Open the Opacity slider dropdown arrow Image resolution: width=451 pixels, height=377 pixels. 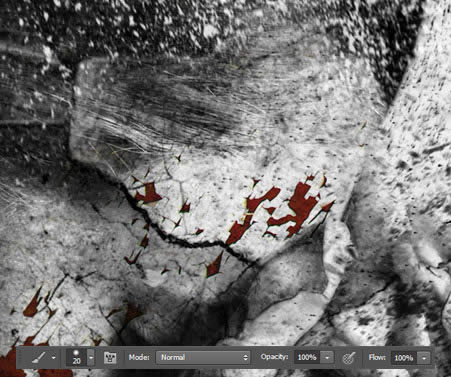[327, 357]
